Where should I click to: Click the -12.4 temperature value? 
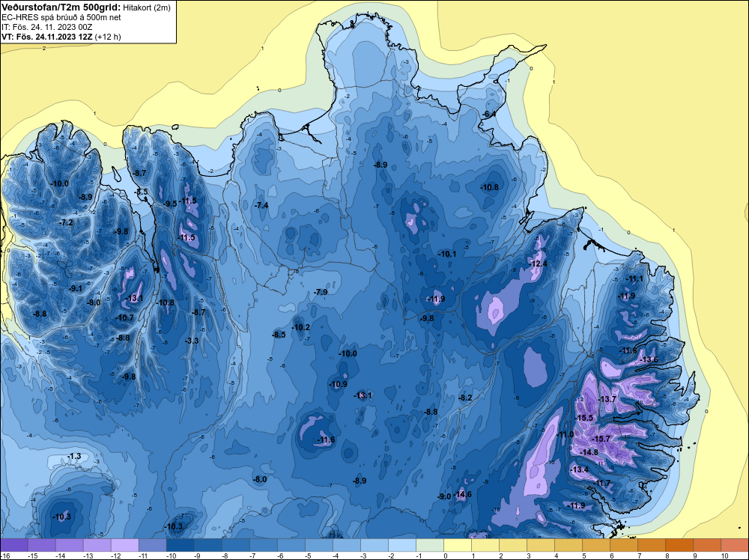[539, 264]
